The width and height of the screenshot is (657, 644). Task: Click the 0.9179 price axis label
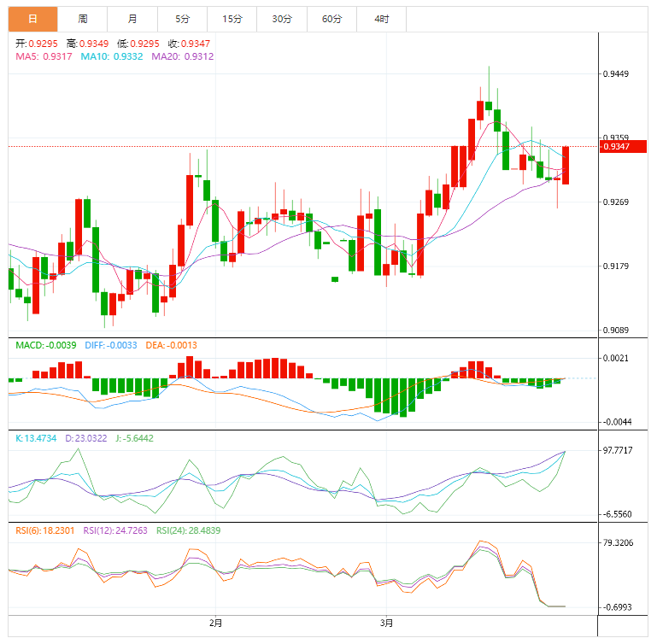(x=615, y=266)
